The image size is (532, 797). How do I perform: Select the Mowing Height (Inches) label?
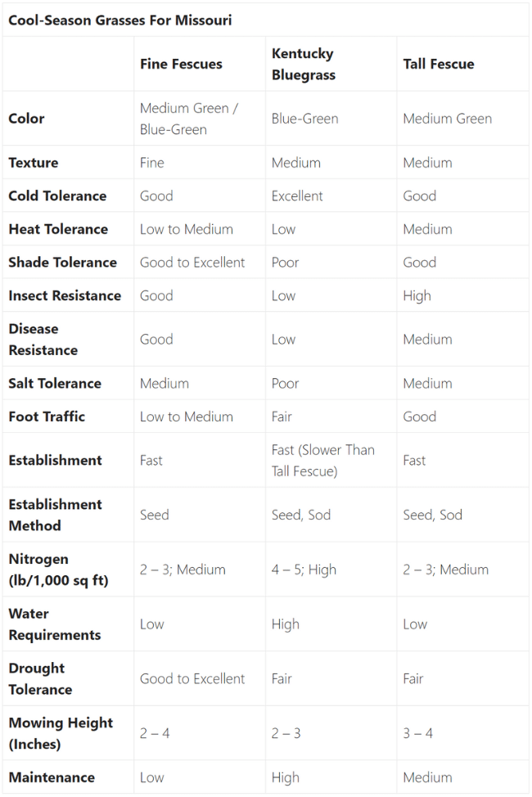(61, 733)
